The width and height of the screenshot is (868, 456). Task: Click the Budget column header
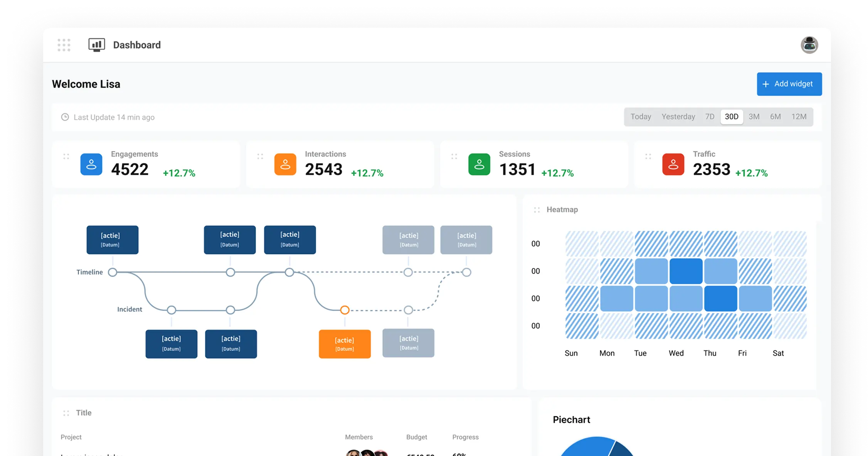[417, 437]
